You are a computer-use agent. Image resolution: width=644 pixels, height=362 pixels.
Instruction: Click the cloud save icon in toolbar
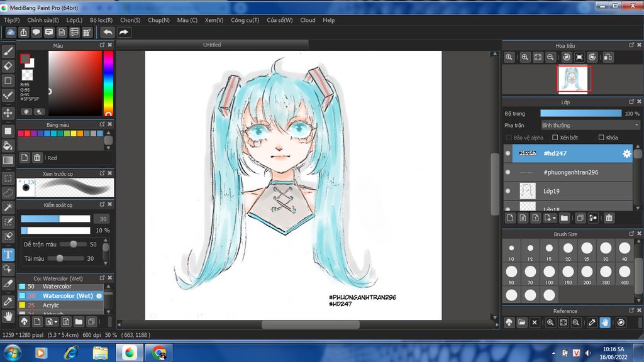(11, 32)
